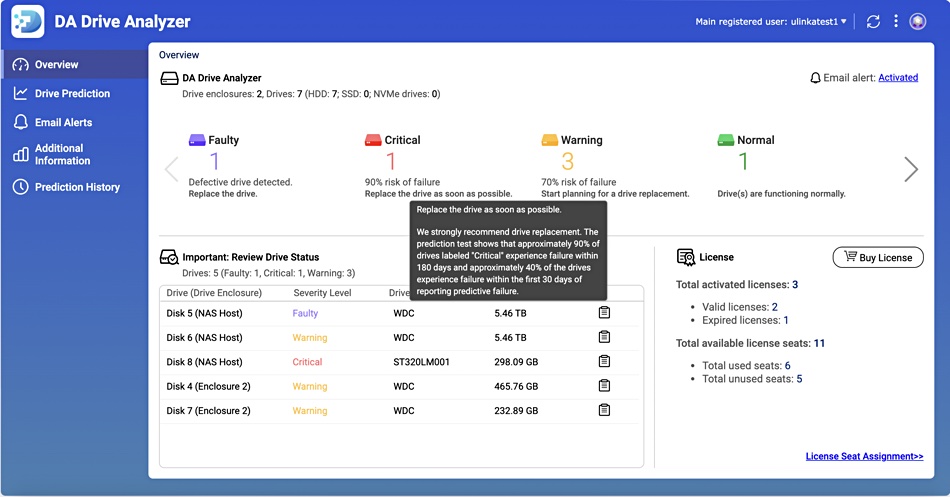Click the License certificate icon
Image resolution: width=950 pixels, height=497 pixels.
point(686,258)
